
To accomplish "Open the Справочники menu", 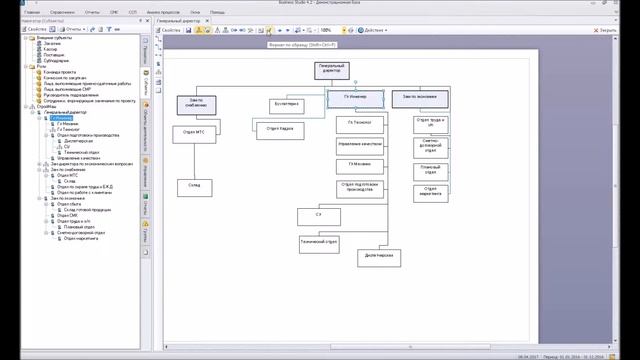I will tap(62, 12).
